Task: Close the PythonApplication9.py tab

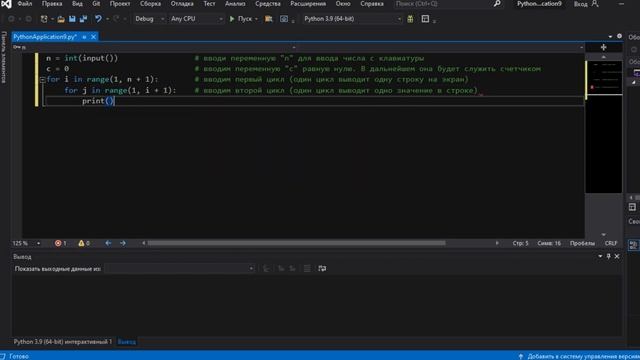Action: (93, 37)
